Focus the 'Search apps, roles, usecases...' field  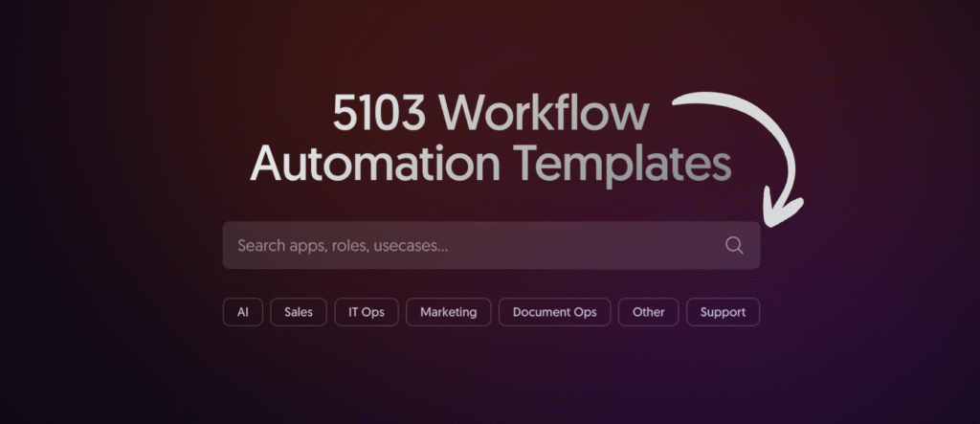491,245
